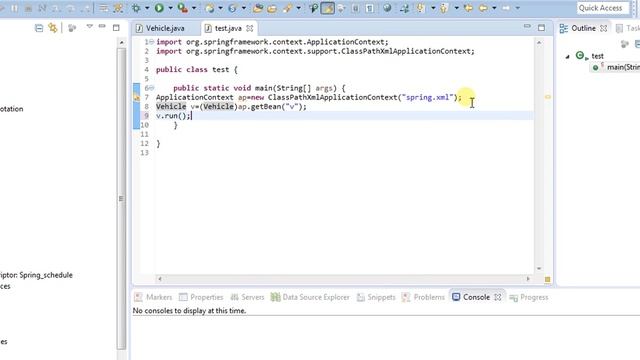Viewport: 640px width, 360px height.
Task: Minimize the Project Explorer panel
Action: 102,27
